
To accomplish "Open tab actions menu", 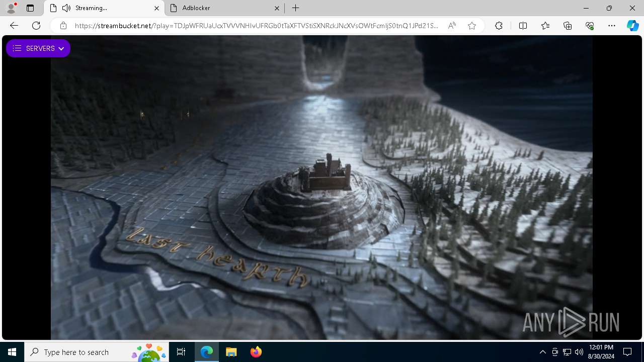I will tap(30, 8).
